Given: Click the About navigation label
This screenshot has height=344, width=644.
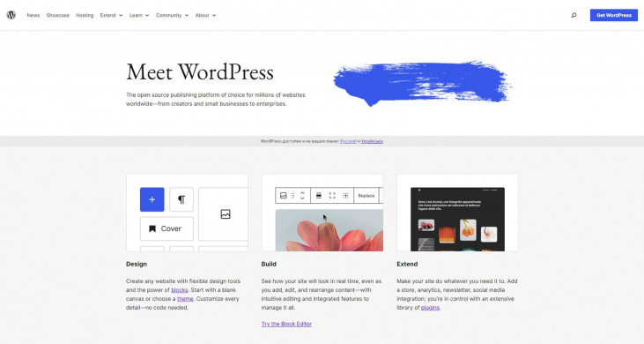Looking at the screenshot, I should [x=203, y=15].
